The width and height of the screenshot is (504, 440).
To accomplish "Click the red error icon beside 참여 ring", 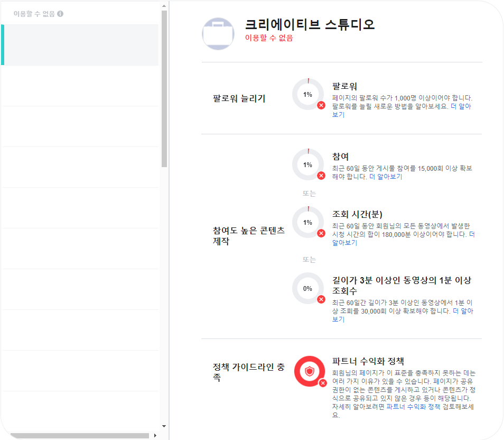I will pyautogui.click(x=320, y=176).
